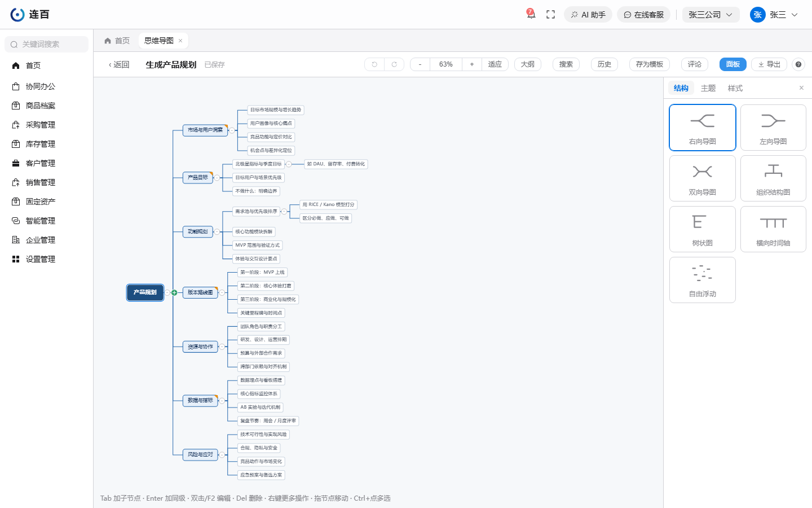Select 树状图 tree layout option
The image size is (812, 508).
coord(703,229)
